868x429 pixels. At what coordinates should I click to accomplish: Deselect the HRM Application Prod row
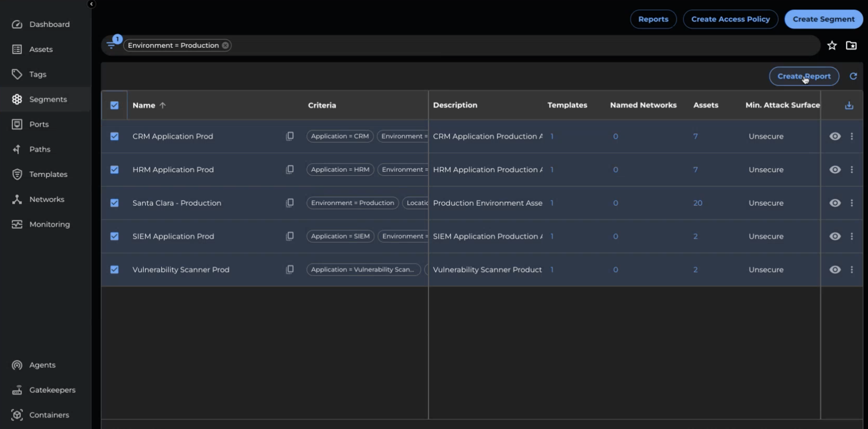[x=114, y=169]
